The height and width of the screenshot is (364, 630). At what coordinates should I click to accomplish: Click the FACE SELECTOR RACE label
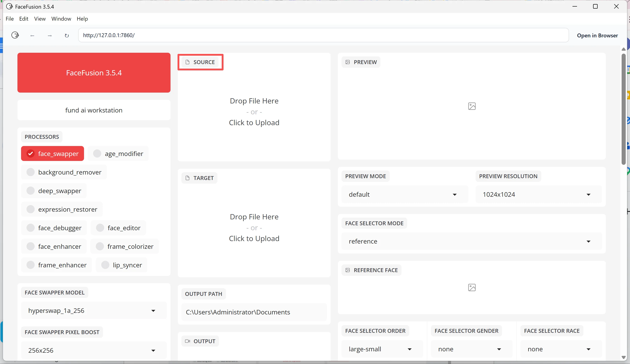click(x=551, y=331)
